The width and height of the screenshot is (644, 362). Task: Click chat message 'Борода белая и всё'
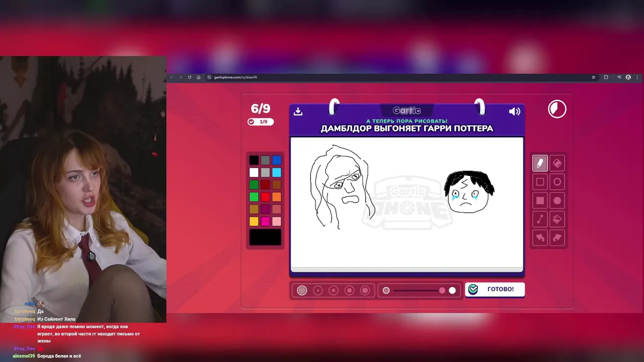59,356
